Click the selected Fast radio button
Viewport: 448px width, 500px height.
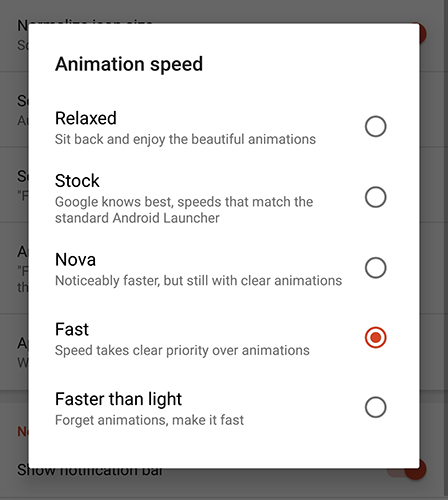click(x=375, y=337)
